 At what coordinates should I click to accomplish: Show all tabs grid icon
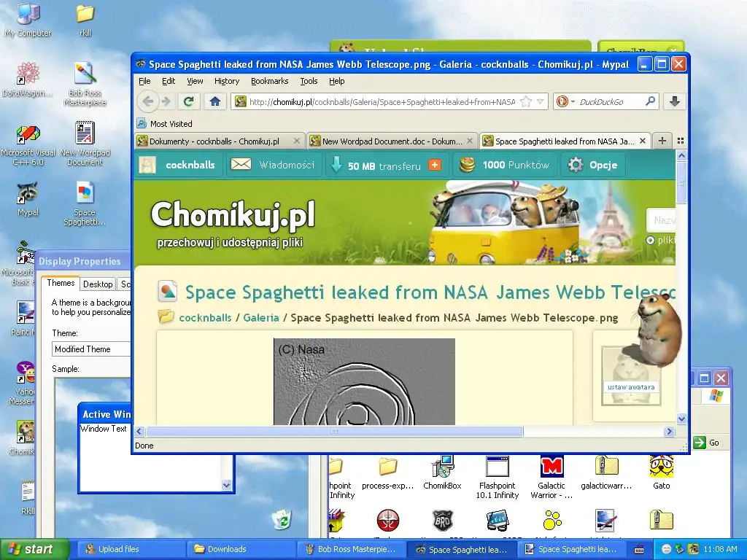click(681, 141)
